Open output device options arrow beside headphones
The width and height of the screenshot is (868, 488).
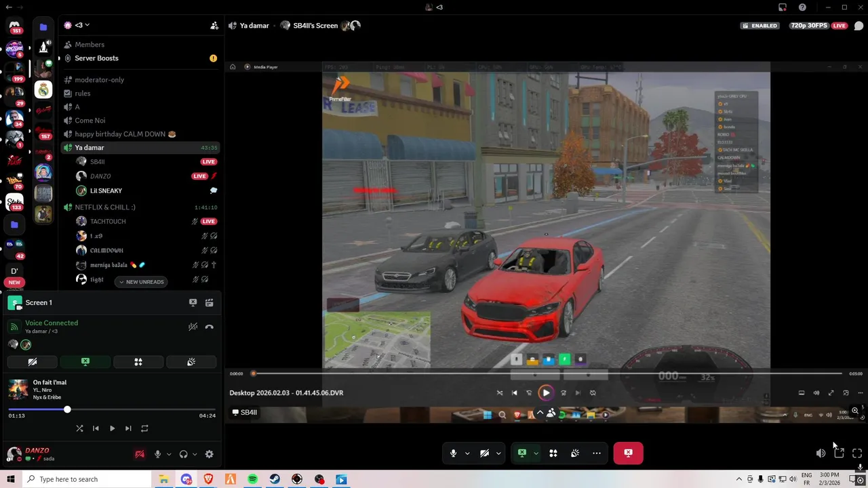195,455
